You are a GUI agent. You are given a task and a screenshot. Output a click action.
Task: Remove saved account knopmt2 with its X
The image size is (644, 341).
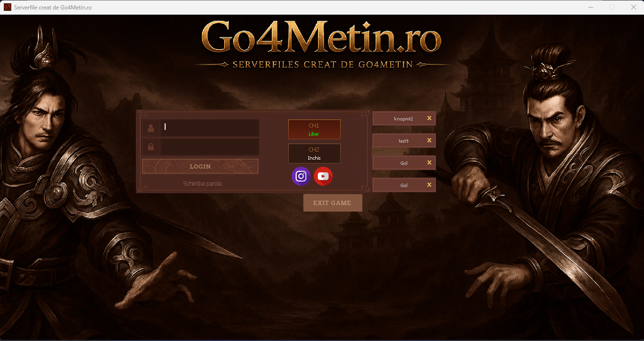pyautogui.click(x=429, y=118)
